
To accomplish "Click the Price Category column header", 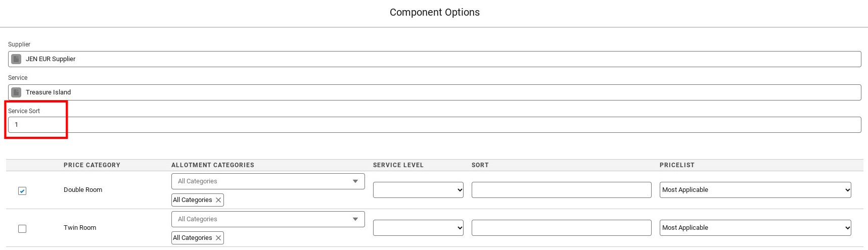I will point(92,165).
